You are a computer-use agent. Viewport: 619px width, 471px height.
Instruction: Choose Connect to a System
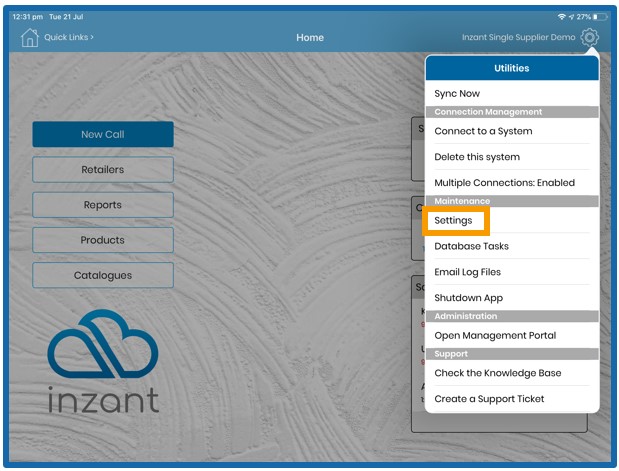coord(512,131)
